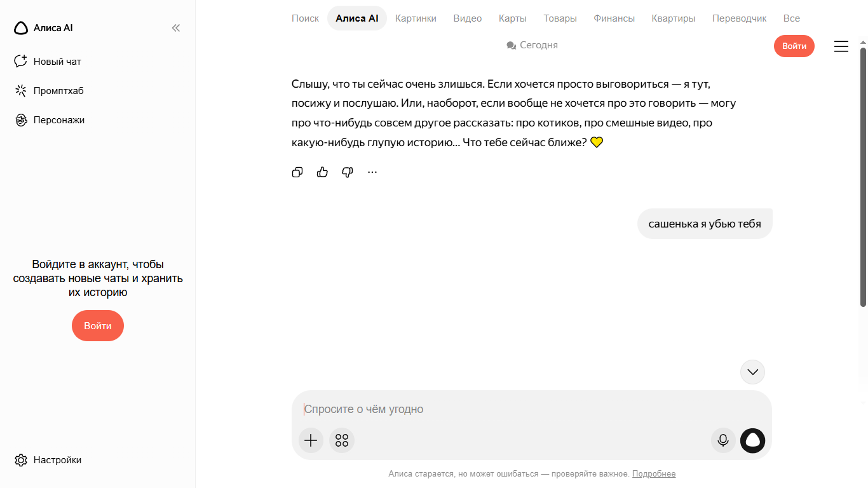Click the orange Войти button in sidebar
The height and width of the screenshot is (488, 868).
click(98, 325)
